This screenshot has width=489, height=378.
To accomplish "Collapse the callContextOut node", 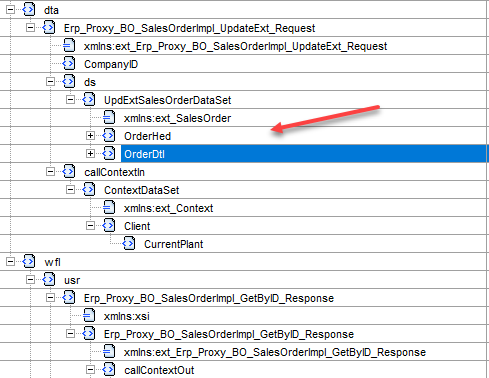I will tap(90, 370).
